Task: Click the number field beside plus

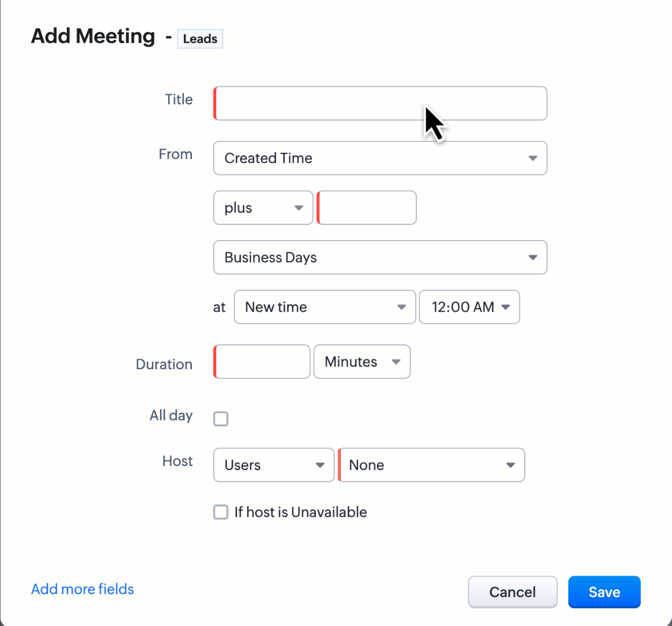Action: tap(367, 208)
